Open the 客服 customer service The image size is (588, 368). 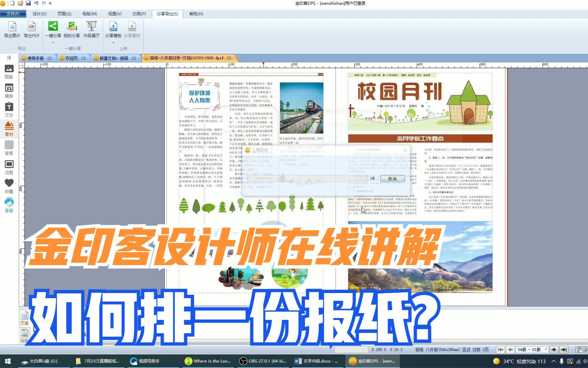[x=9, y=205]
